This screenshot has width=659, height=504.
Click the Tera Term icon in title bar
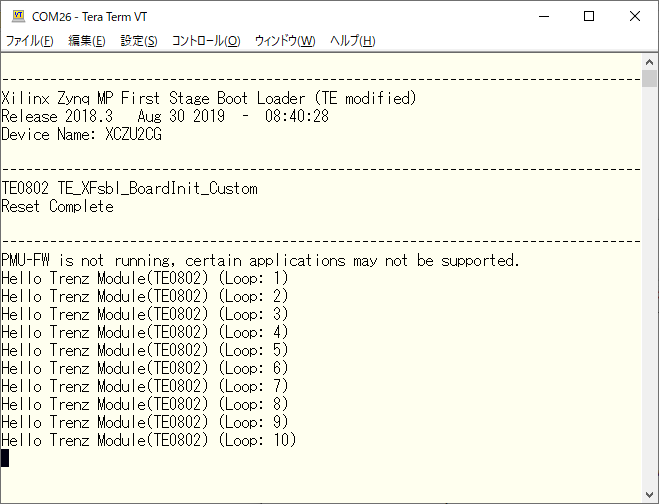point(16,16)
